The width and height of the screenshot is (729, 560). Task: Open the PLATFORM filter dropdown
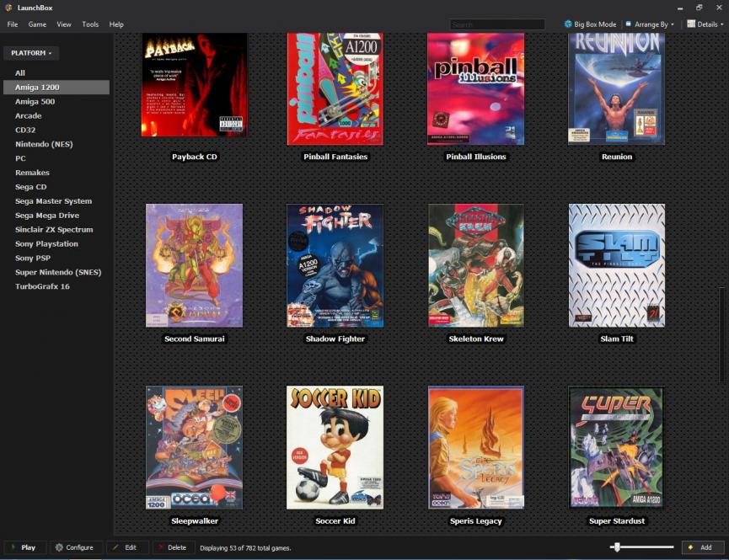coord(31,53)
